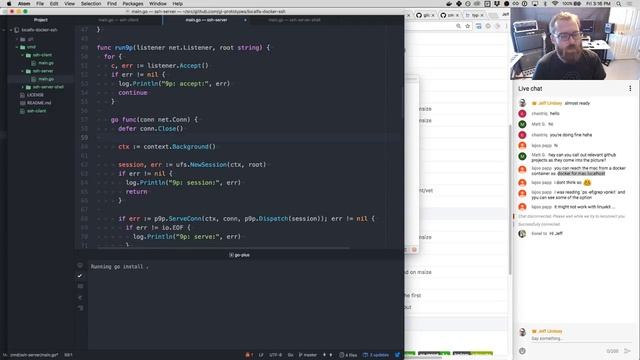Click the git push/pull arrows in status bar

click(x=327, y=355)
